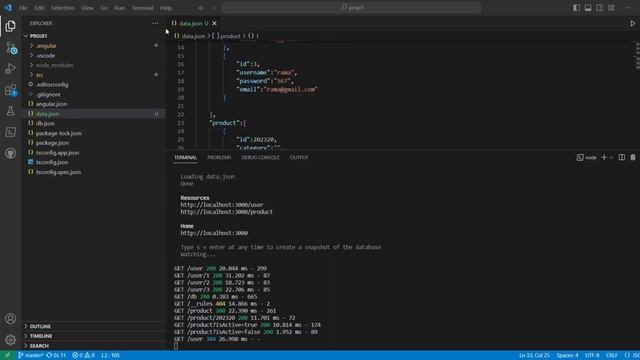
Task: Open the View menu
Action: pos(87,8)
